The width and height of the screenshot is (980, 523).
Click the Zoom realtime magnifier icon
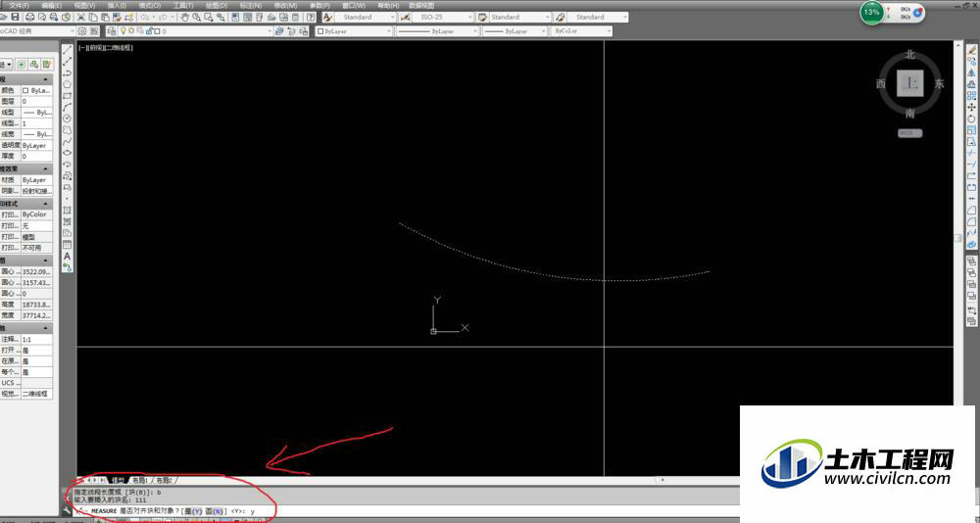point(197,17)
